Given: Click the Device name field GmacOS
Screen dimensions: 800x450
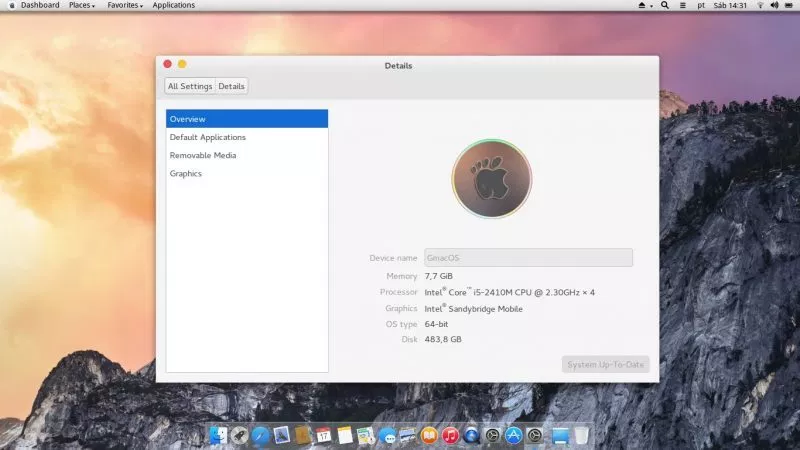Looking at the screenshot, I should (529, 258).
